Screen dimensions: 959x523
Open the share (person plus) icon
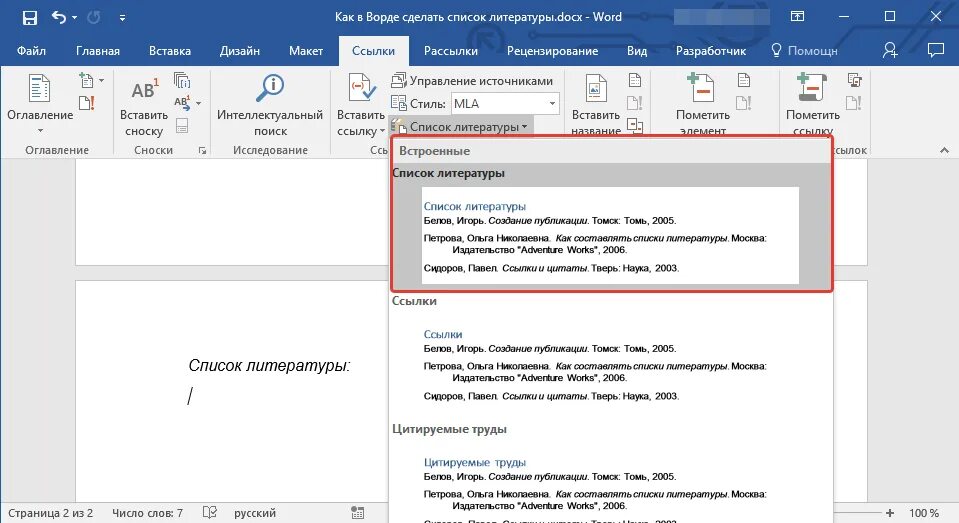pyautogui.click(x=890, y=50)
